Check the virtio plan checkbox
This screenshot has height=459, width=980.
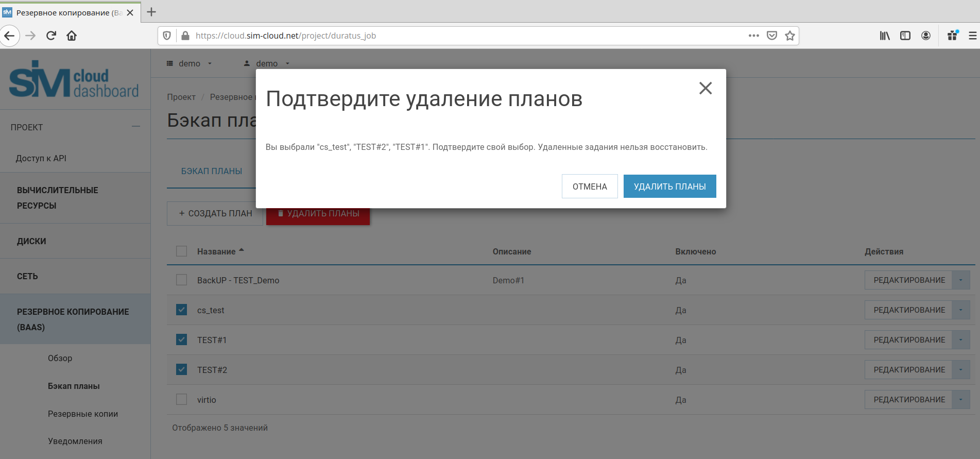pos(182,400)
